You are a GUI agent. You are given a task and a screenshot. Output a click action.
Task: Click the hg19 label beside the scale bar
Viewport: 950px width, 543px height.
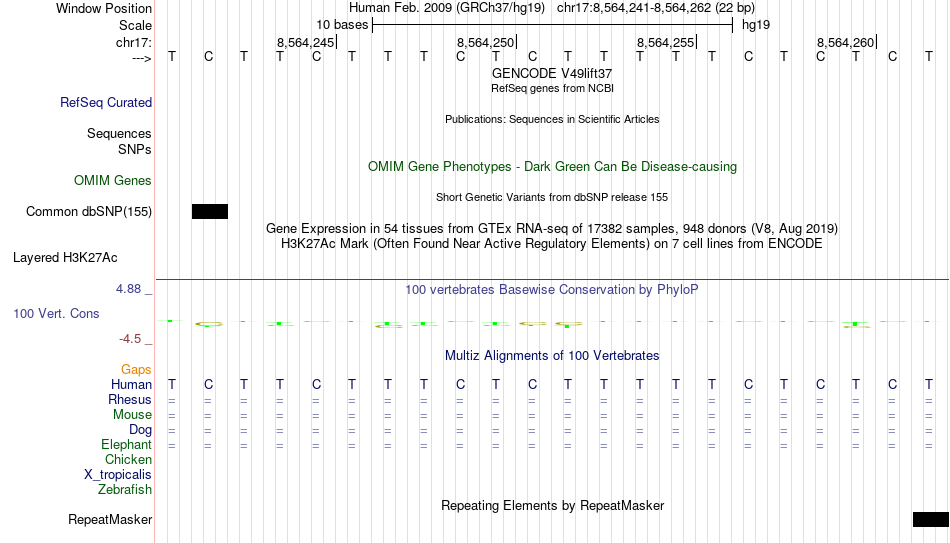point(756,25)
